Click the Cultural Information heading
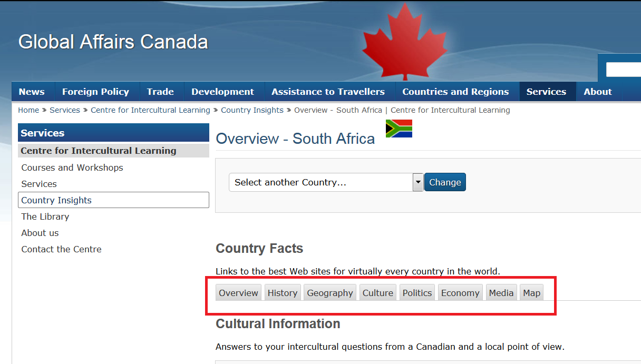 [x=278, y=323]
